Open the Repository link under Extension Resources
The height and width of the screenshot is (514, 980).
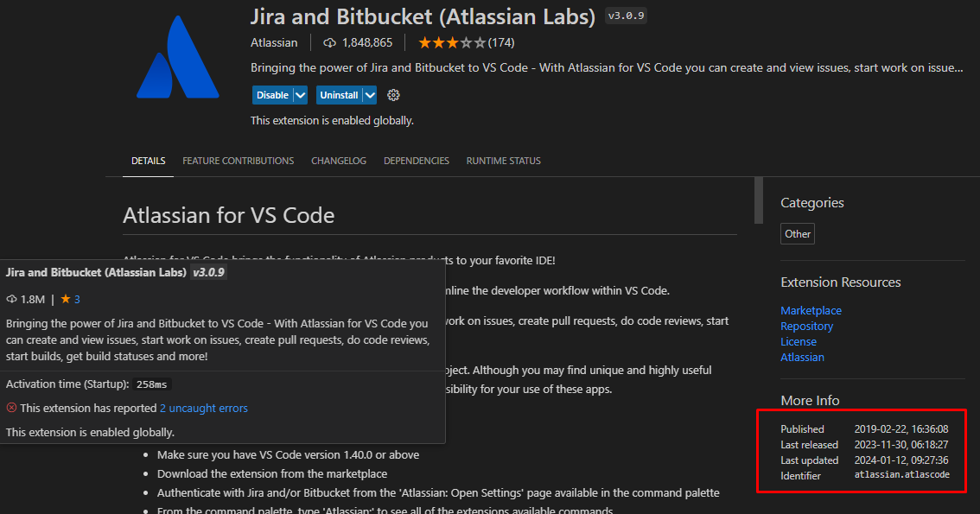tap(806, 326)
